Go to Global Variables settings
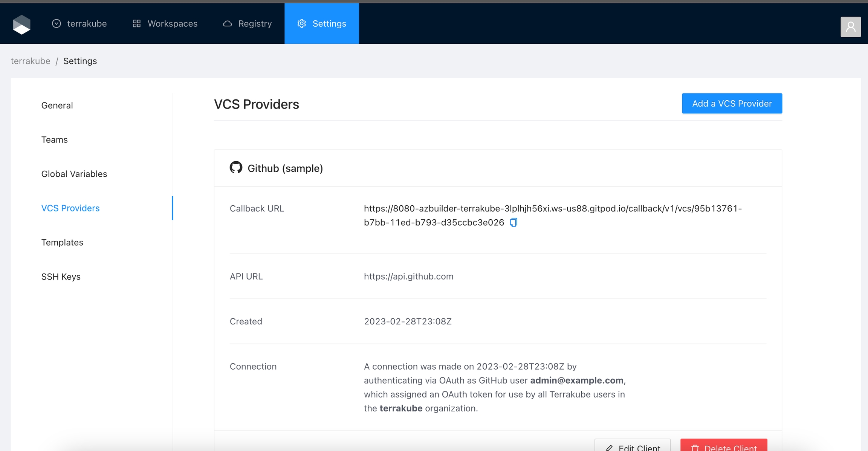Screen dimensions: 868x451 (74, 174)
